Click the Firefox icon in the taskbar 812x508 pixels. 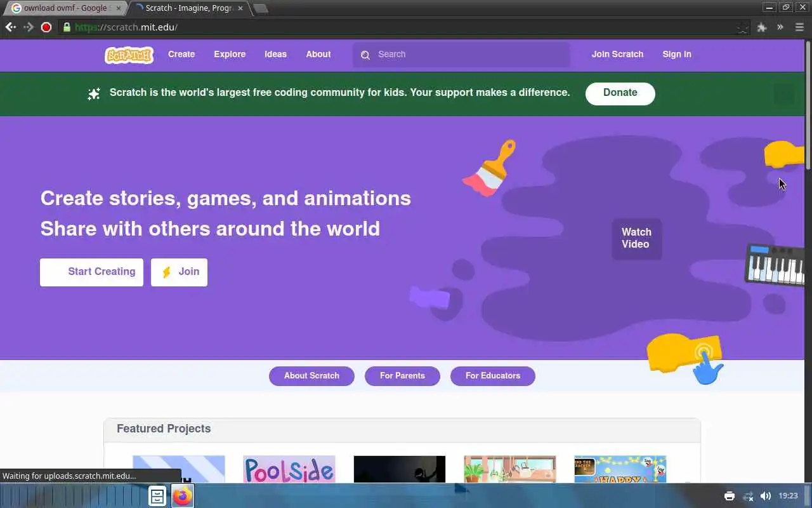coord(182,496)
